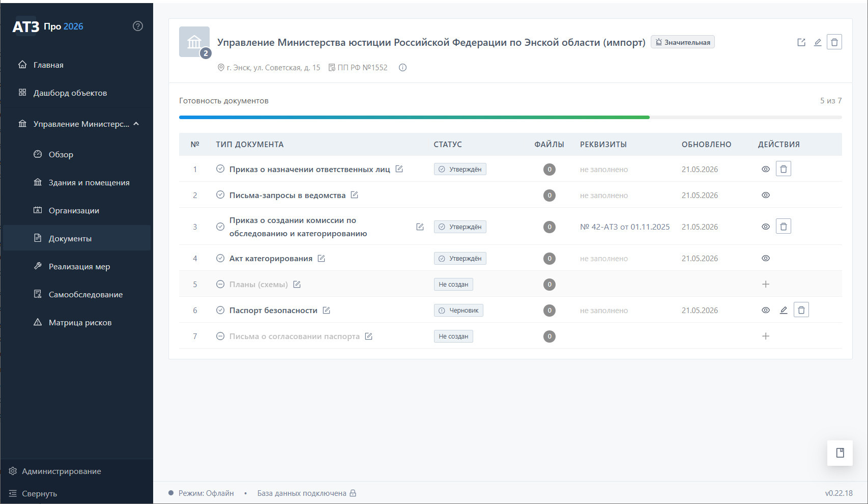The image size is (868, 504).
Task: Edit 'Планы (схемы)' title icon
Action: click(x=297, y=284)
